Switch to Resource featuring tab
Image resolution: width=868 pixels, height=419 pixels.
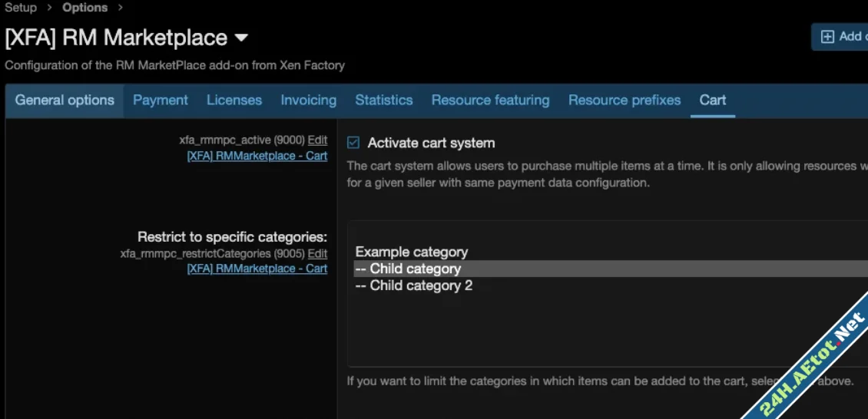click(x=490, y=101)
